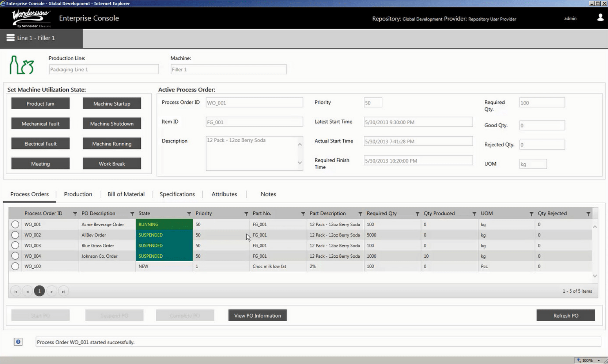Open the Bill of Material tab

tap(126, 194)
